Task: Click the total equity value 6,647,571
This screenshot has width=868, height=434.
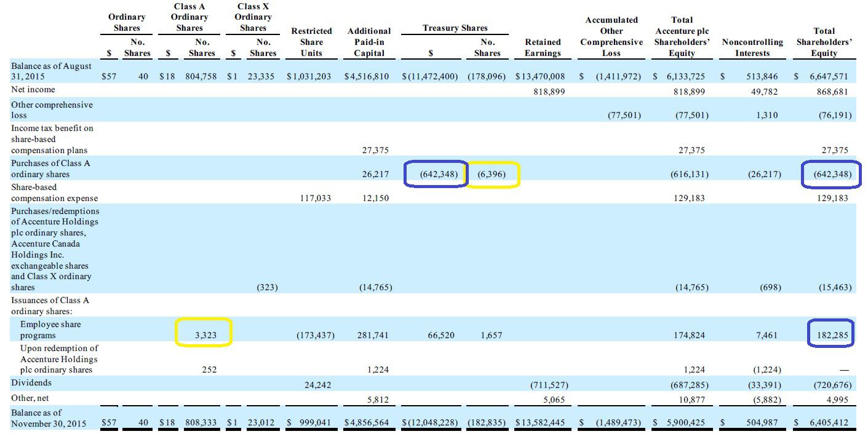Action: point(828,77)
